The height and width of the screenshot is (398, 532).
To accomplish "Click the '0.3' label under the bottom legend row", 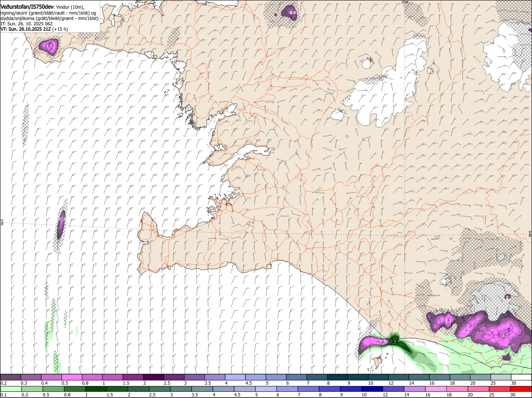I will point(25,395).
